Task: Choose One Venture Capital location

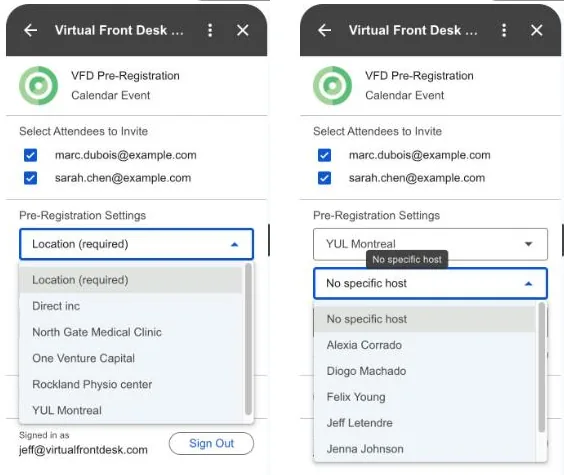Action: (x=131, y=358)
